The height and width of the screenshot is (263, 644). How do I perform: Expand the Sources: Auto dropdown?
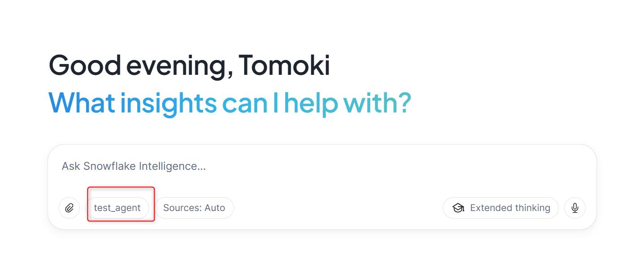[x=194, y=208]
